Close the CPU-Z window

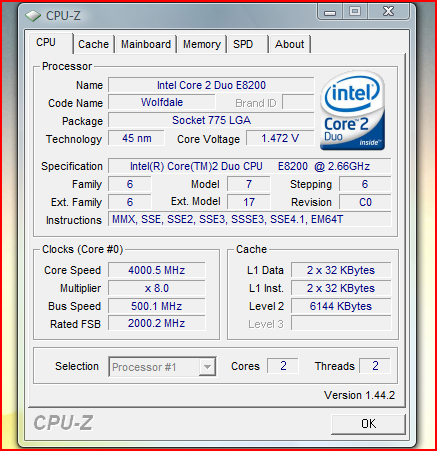point(388,12)
